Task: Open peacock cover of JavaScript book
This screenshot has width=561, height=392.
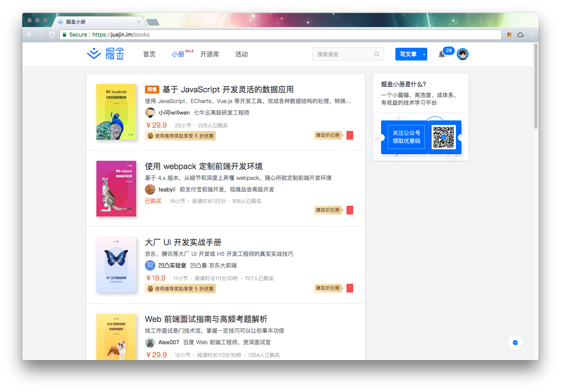Action: (x=116, y=112)
